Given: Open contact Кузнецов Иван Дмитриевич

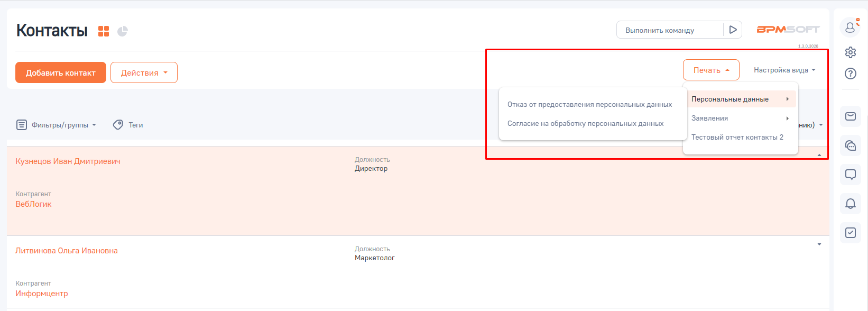Looking at the screenshot, I should 68,161.
